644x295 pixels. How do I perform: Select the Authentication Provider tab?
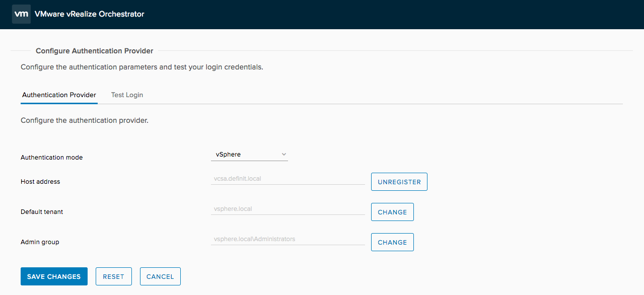point(59,95)
